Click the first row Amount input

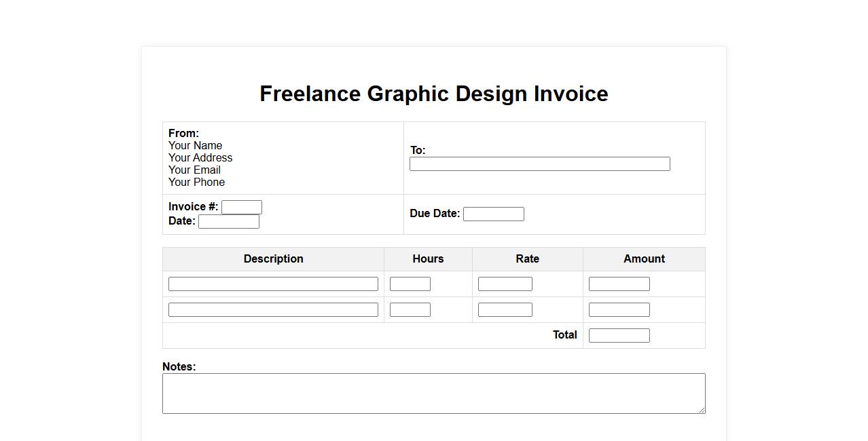tap(619, 284)
